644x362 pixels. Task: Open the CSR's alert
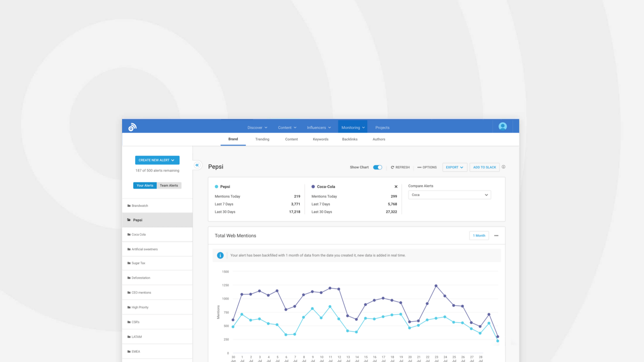(157, 322)
